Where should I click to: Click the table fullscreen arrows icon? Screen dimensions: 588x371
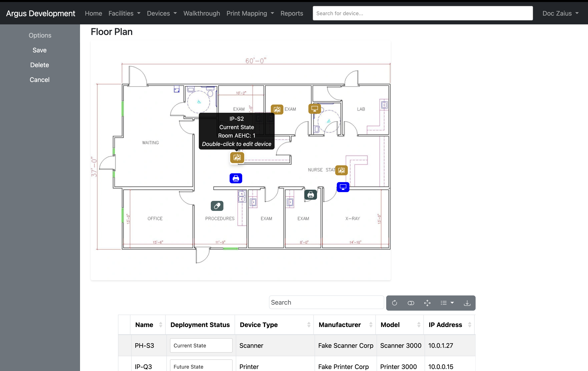427,303
